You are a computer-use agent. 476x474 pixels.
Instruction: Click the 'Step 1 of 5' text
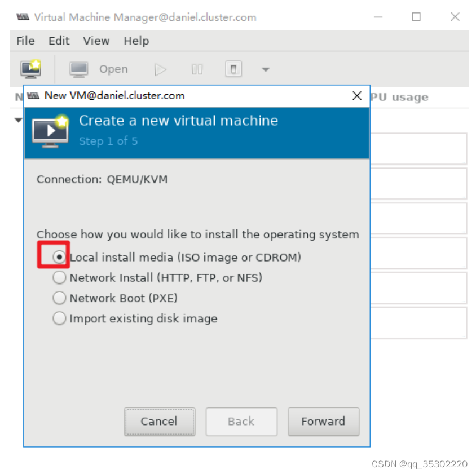click(x=108, y=141)
